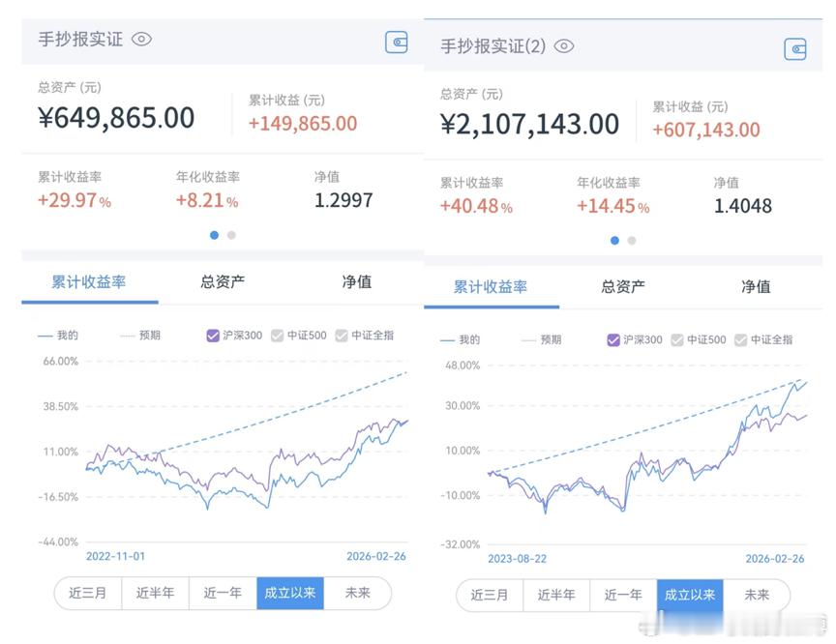
Task: Choose 近三月 range in left panel
Action: click(x=88, y=593)
